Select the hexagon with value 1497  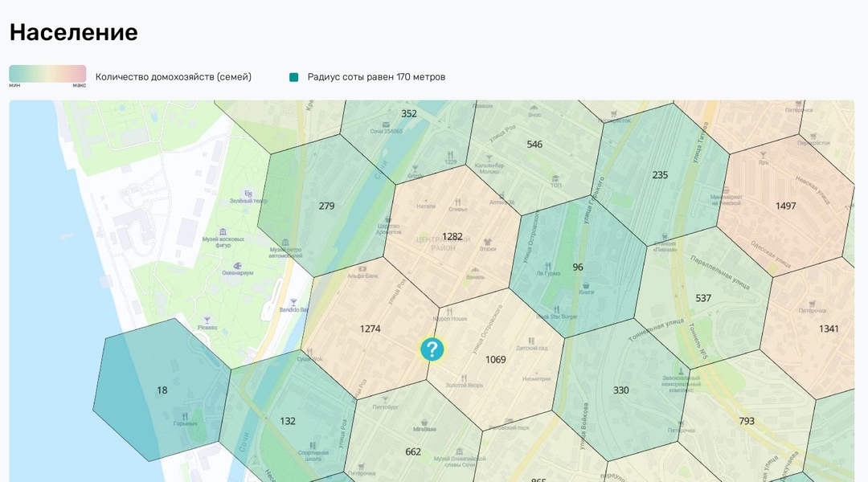(x=785, y=206)
